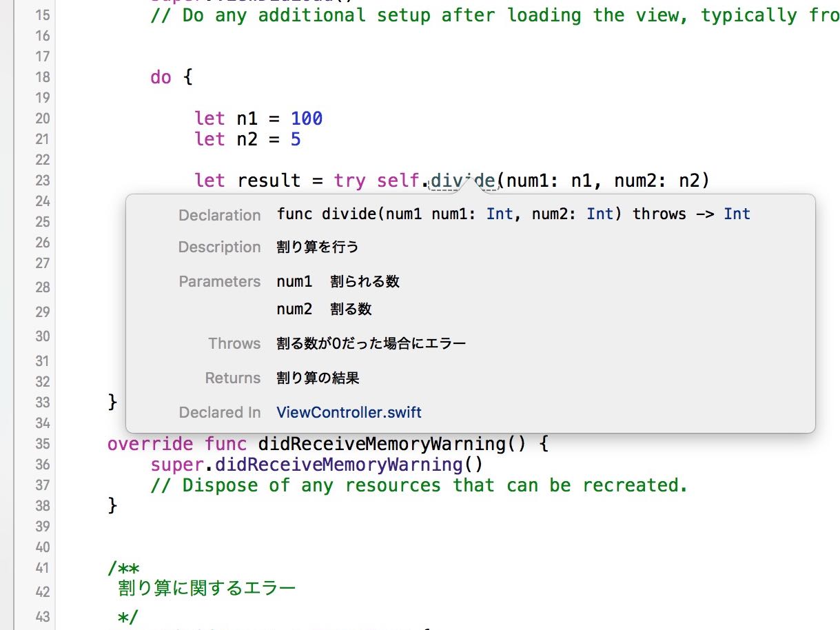The width and height of the screenshot is (840, 630).
Task: Click the Returns text 割り算の結果
Action: click(x=318, y=378)
